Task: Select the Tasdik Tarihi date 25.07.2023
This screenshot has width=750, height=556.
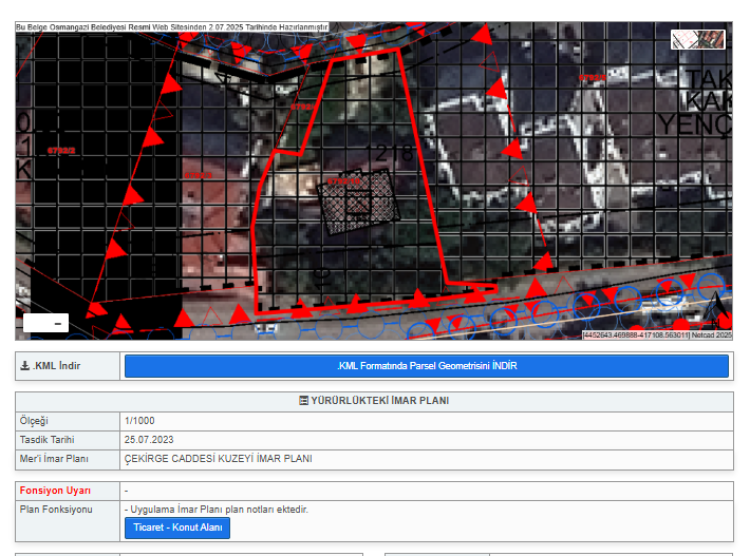Action: click(150, 440)
